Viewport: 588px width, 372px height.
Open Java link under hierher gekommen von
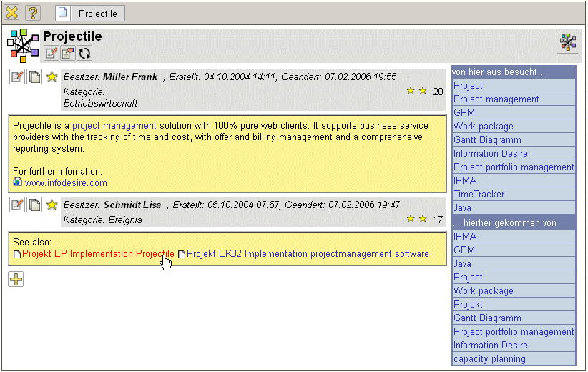pyautogui.click(x=462, y=264)
